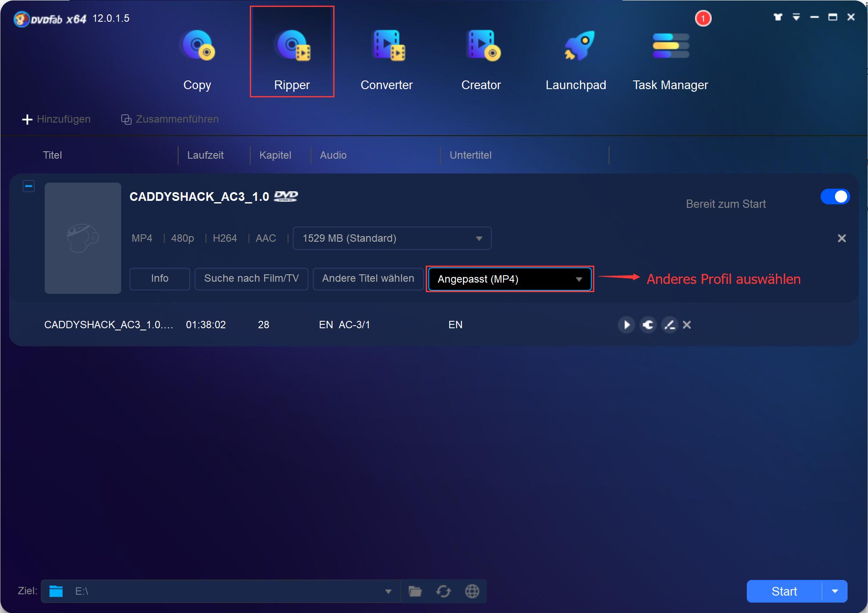This screenshot has height=613, width=868.
Task: Open advanced settings wrench icon for title
Action: 648,324
